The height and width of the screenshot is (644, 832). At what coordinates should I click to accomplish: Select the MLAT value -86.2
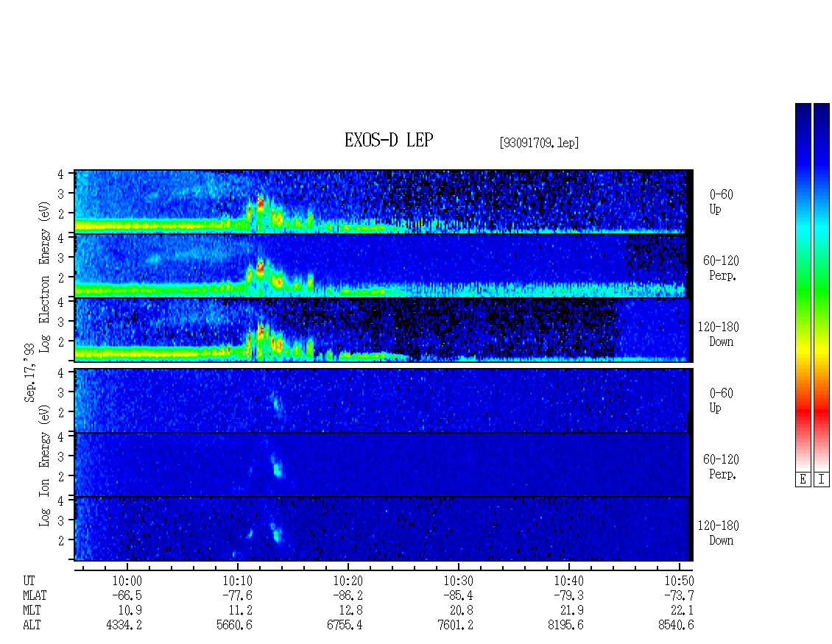click(x=348, y=595)
